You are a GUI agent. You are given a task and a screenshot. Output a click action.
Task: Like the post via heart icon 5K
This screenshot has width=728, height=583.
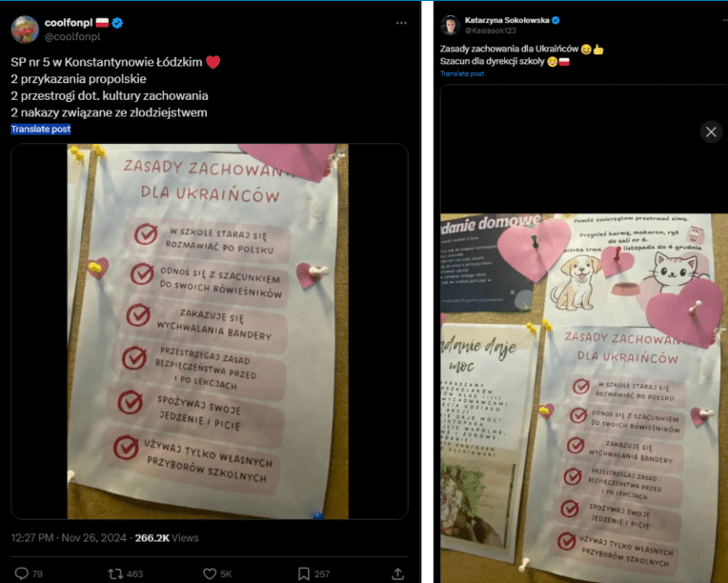point(210,573)
